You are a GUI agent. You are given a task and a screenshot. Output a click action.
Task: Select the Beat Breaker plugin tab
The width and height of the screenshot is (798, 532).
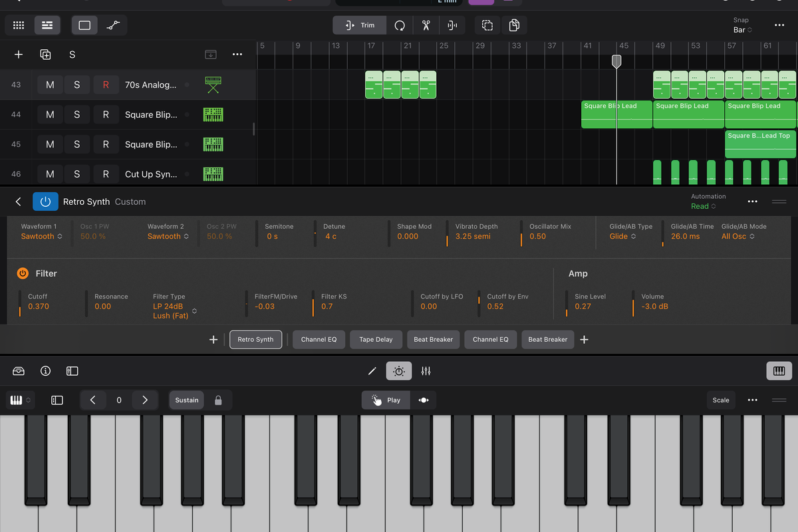pos(433,339)
